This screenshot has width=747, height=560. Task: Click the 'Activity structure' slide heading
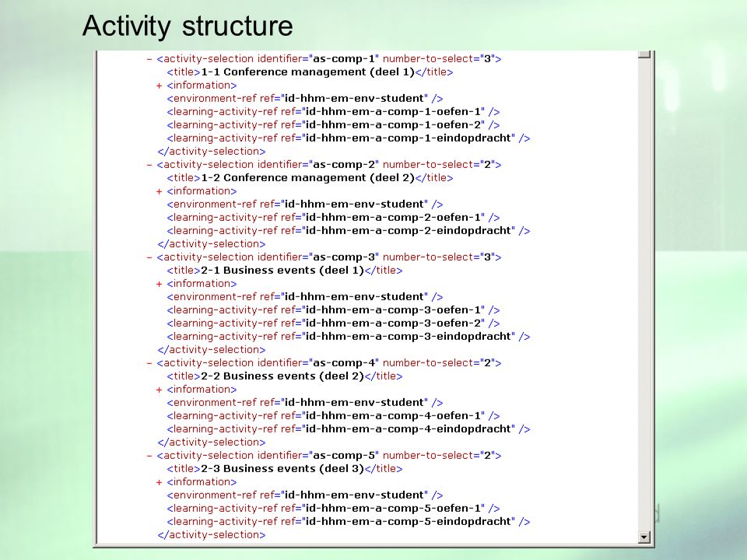[188, 26]
